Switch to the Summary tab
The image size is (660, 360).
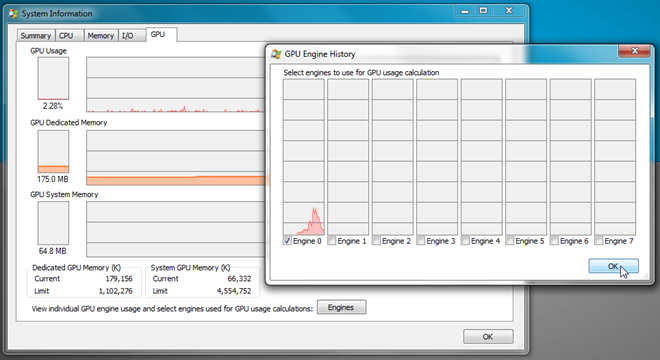coord(36,36)
